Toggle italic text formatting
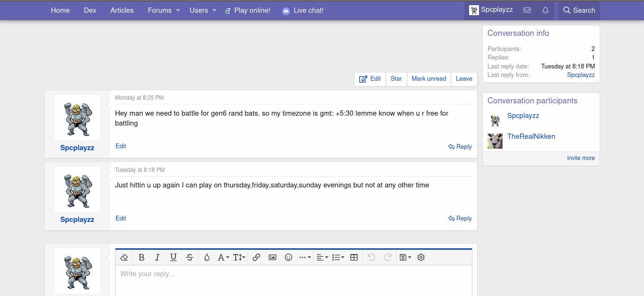 pos(157,257)
